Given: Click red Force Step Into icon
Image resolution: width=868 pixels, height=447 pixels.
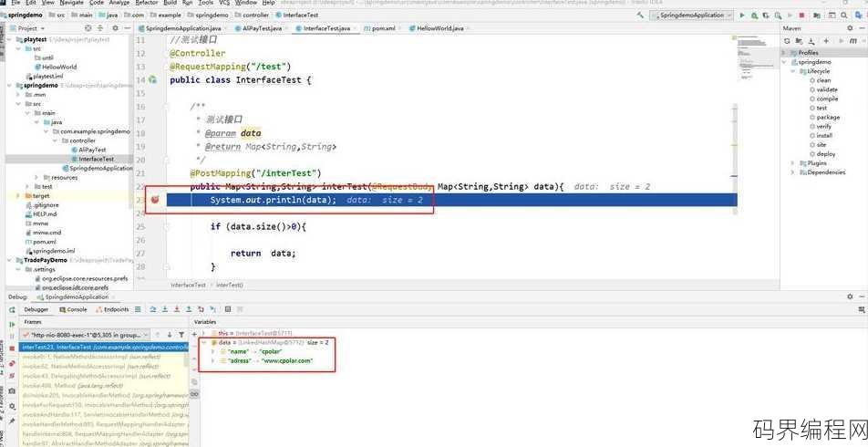Looking at the screenshot, I should (177, 309).
